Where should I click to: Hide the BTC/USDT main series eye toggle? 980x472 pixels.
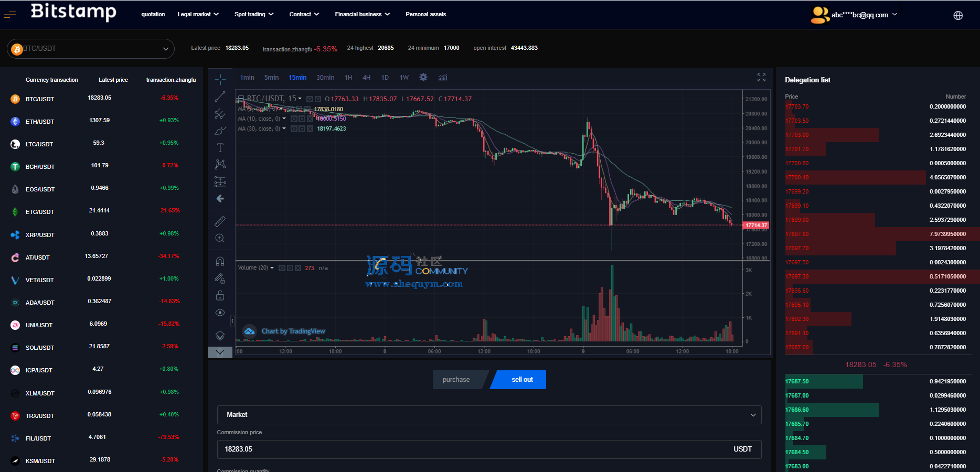(310, 99)
